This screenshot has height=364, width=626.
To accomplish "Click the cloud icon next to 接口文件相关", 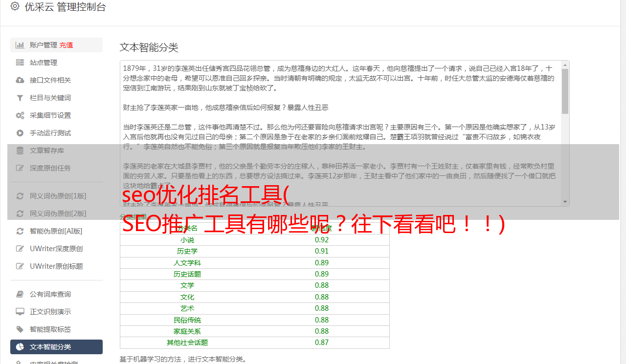I will (20, 80).
